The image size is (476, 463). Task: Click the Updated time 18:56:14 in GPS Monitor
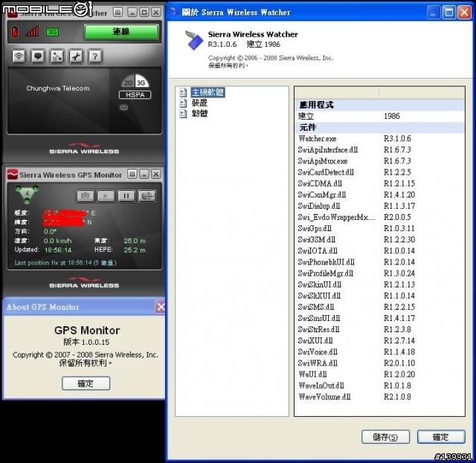(58, 250)
